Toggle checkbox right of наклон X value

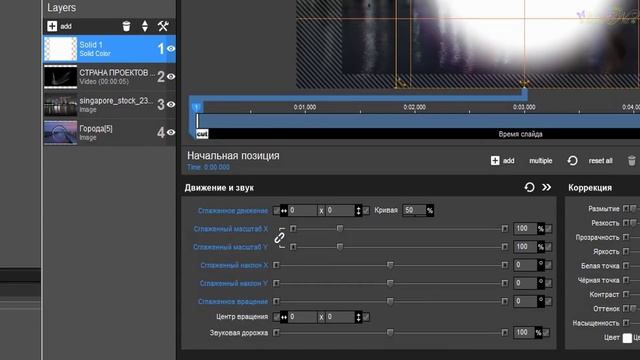(x=549, y=265)
